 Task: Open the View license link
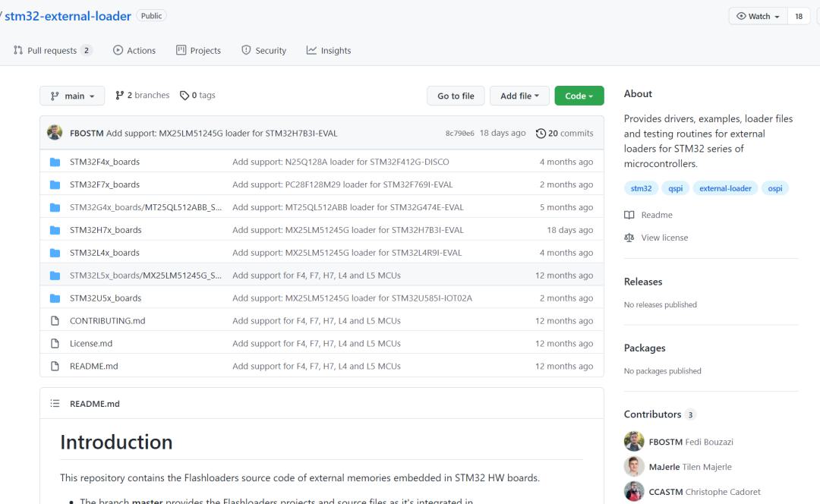656,238
